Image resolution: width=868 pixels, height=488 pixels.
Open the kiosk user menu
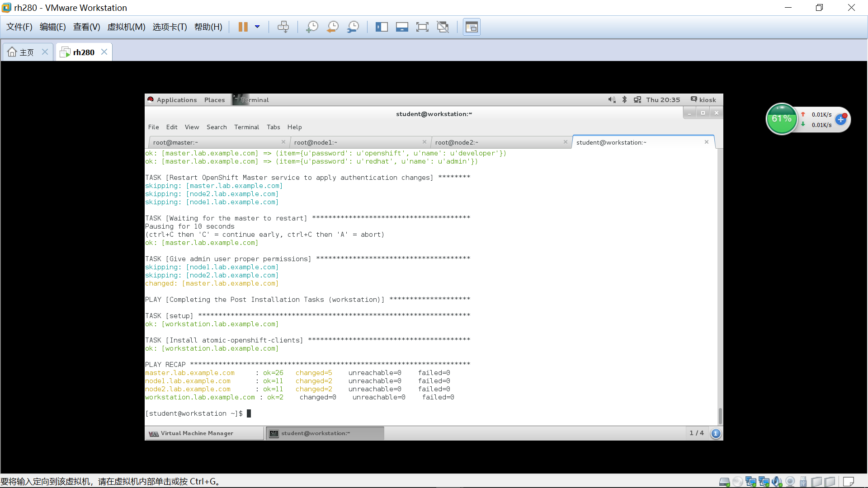[703, 100]
